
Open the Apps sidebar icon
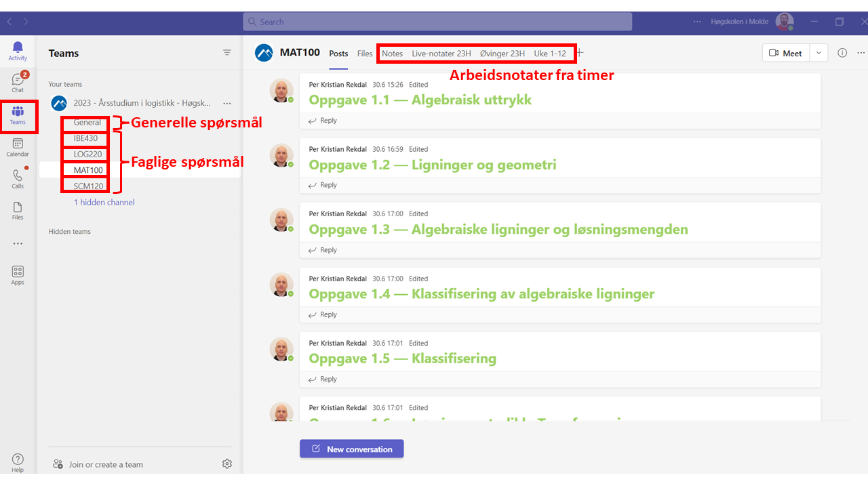coord(18,275)
